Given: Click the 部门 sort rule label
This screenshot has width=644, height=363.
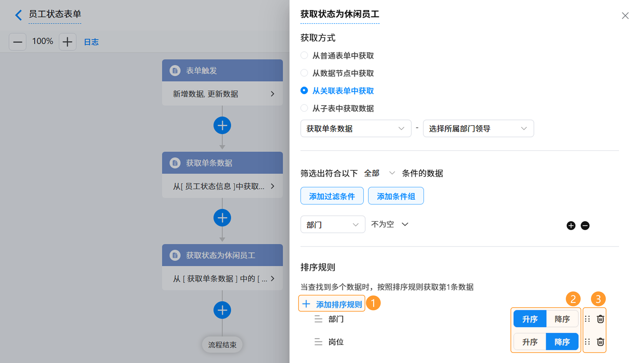Looking at the screenshot, I should coord(336,319).
